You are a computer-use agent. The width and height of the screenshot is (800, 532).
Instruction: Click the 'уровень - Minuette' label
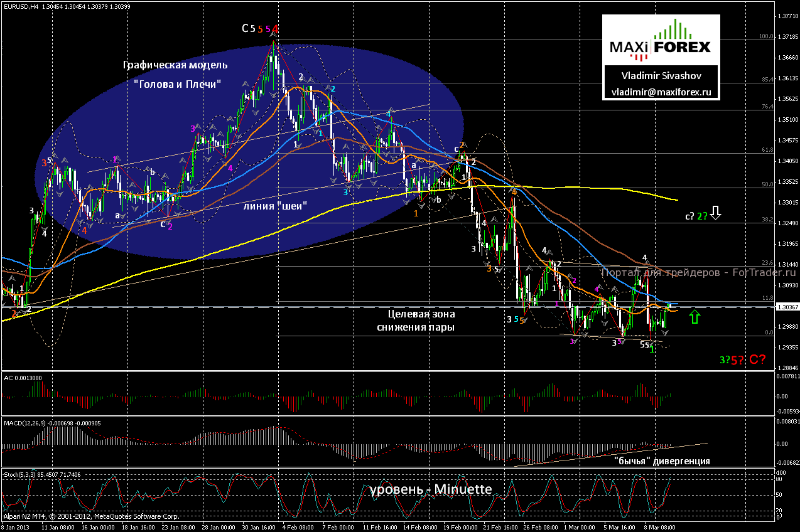431,489
